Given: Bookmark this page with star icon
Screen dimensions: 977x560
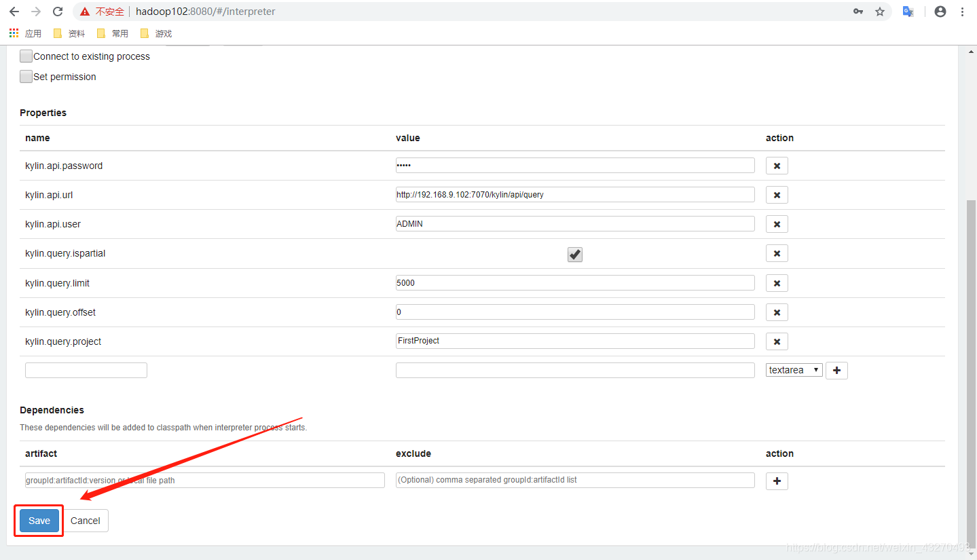Looking at the screenshot, I should click(x=880, y=12).
